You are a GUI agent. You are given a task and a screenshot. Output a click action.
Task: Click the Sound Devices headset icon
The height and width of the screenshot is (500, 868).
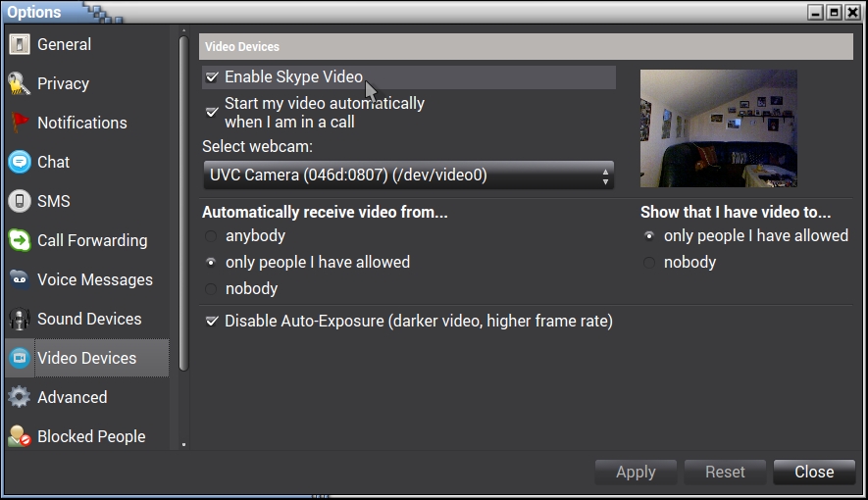click(x=20, y=320)
